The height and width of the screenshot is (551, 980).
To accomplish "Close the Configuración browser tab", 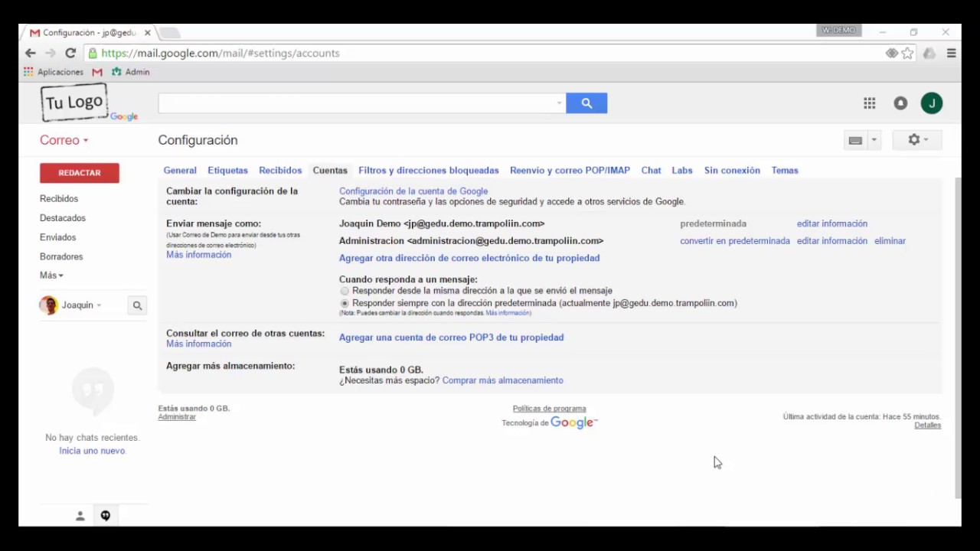I will pyautogui.click(x=148, y=33).
